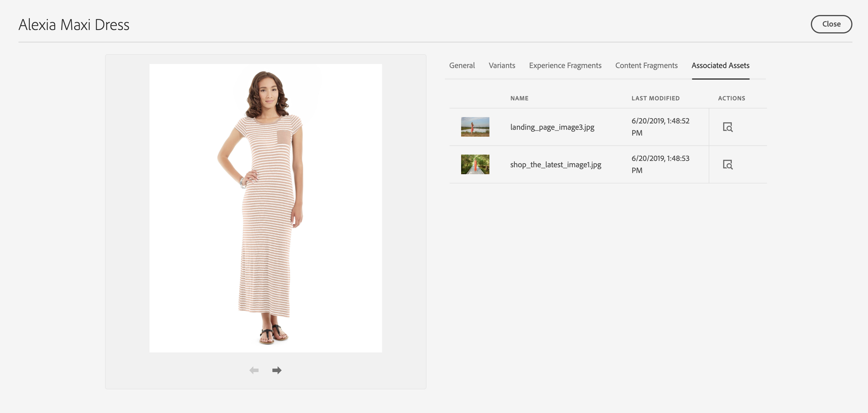Click landing_page_image3.jpg thumbnail
The height and width of the screenshot is (413, 868).
tap(475, 127)
